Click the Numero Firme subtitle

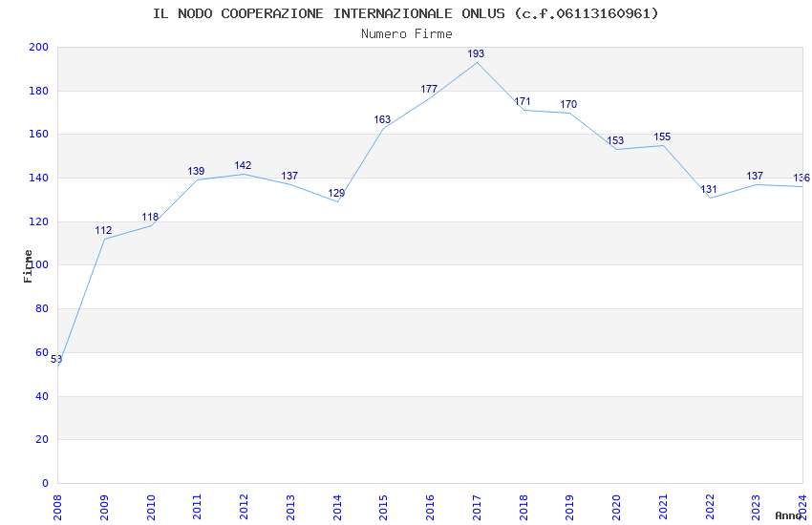406,33
